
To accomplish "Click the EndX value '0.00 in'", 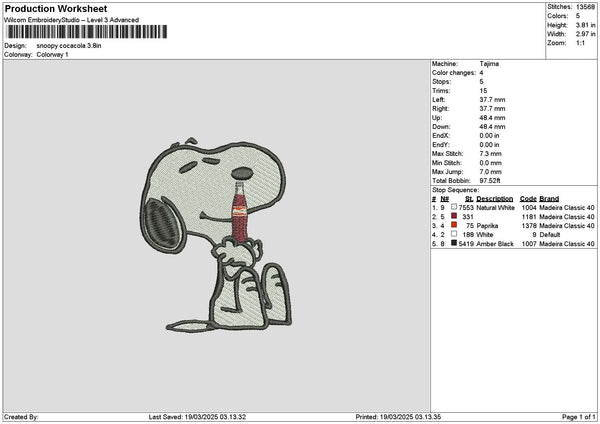I will tap(489, 136).
